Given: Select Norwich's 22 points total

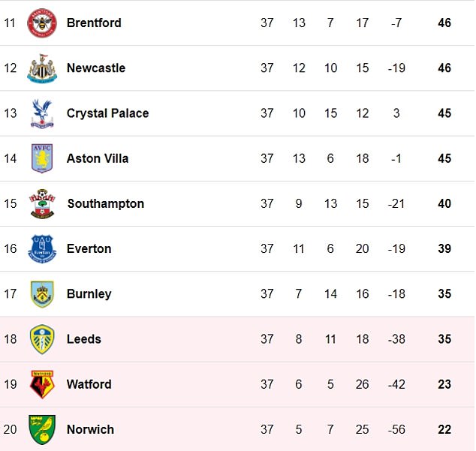Looking at the screenshot, I should (x=444, y=429).
